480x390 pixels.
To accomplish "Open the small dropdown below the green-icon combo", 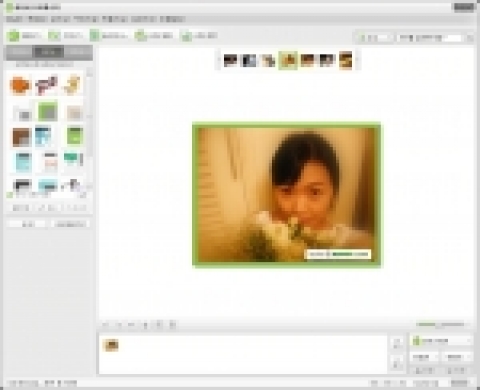I will coord(425,357).
